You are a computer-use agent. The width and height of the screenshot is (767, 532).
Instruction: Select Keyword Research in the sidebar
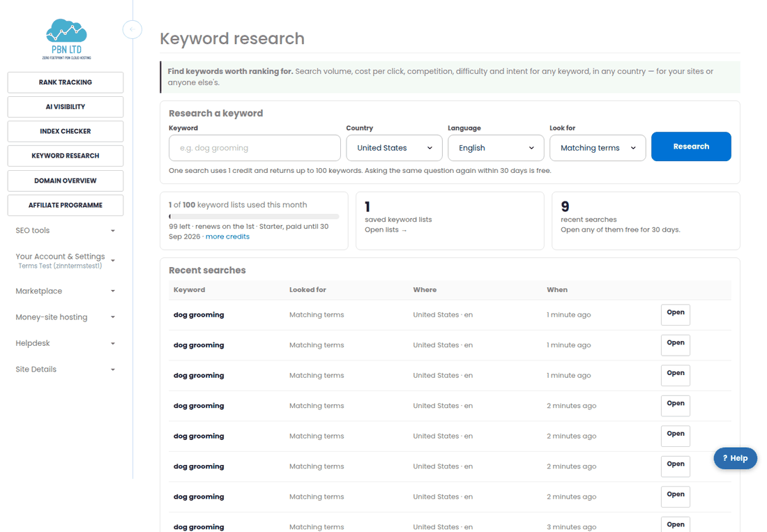point(66,155)
